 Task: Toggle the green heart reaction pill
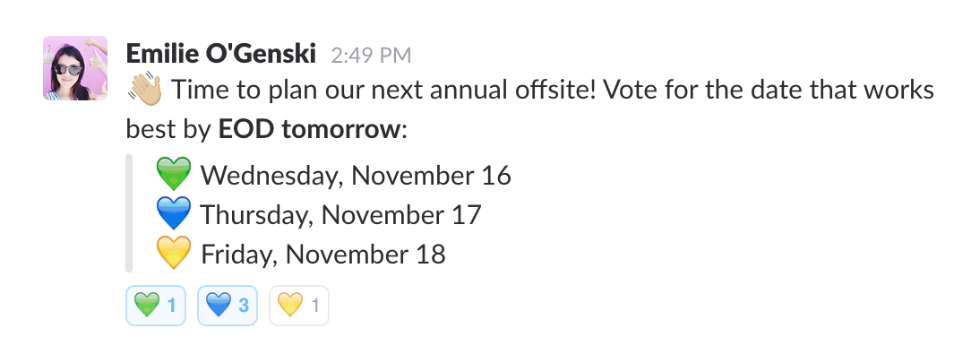click(x=156, y=306)
